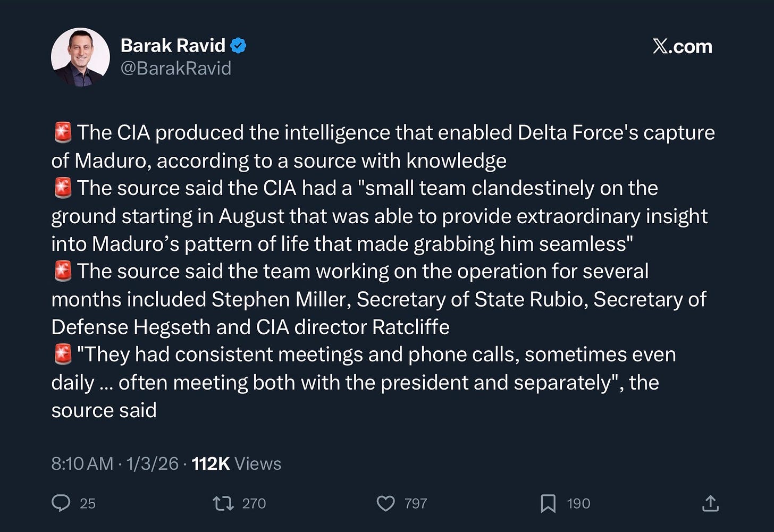The width and height of the screenshot is (774, 532).
Task: View the 112K Views count
Action: 236,463
